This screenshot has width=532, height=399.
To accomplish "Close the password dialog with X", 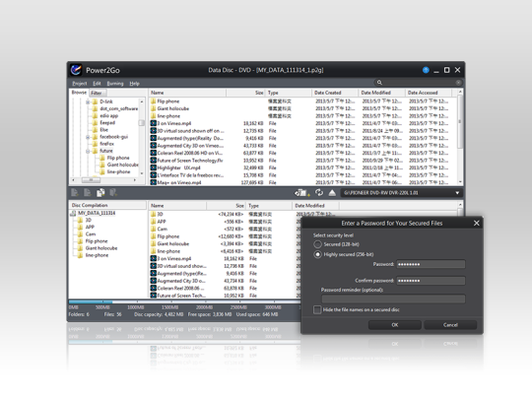I will click(477, 223).
